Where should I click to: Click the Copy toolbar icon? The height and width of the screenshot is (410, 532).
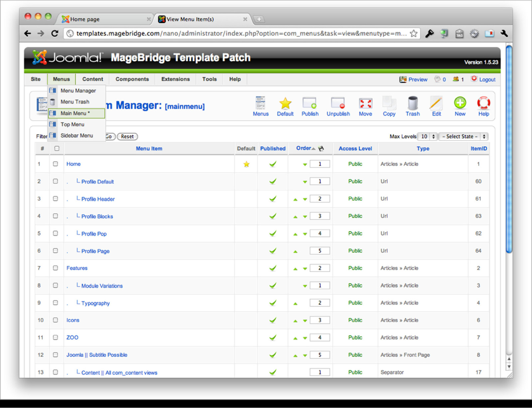point(389,103)
